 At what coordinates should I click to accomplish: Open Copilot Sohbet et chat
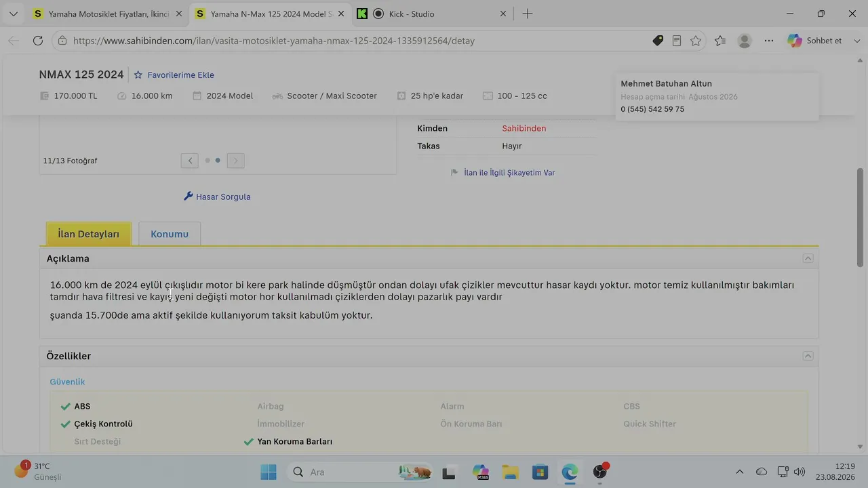[x=814, y=41]
